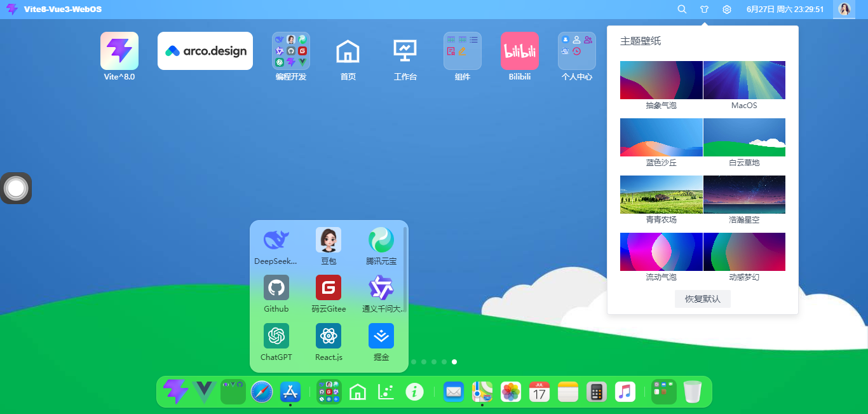
Task: Open DeepSeek in the folder popup
Action: pyautogui.click(x=276, y=240)
